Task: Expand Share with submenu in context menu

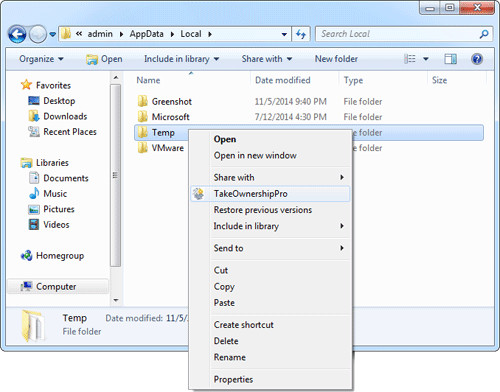Action: [x=270, y=177]
